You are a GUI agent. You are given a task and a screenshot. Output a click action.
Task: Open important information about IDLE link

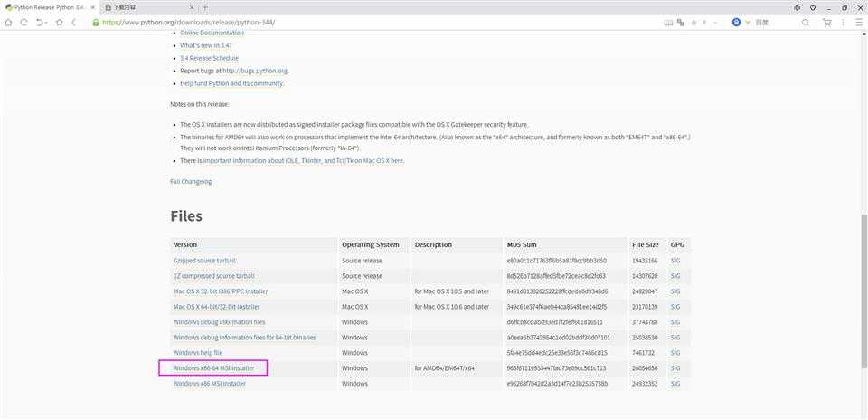point(304,161)
